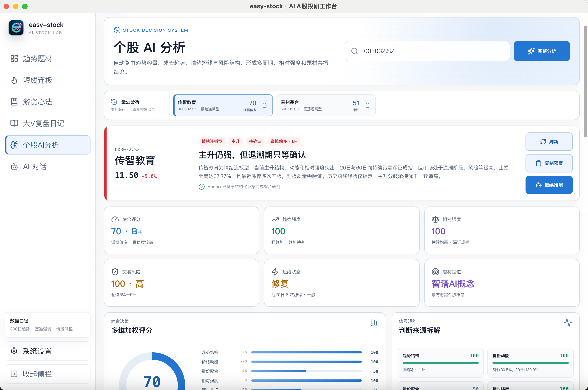The height and width of the screenshot is (390, 588).
Task: Click the 趋势结构 weighted score bar
Action: pyautogui.click(x=306, y=352)
